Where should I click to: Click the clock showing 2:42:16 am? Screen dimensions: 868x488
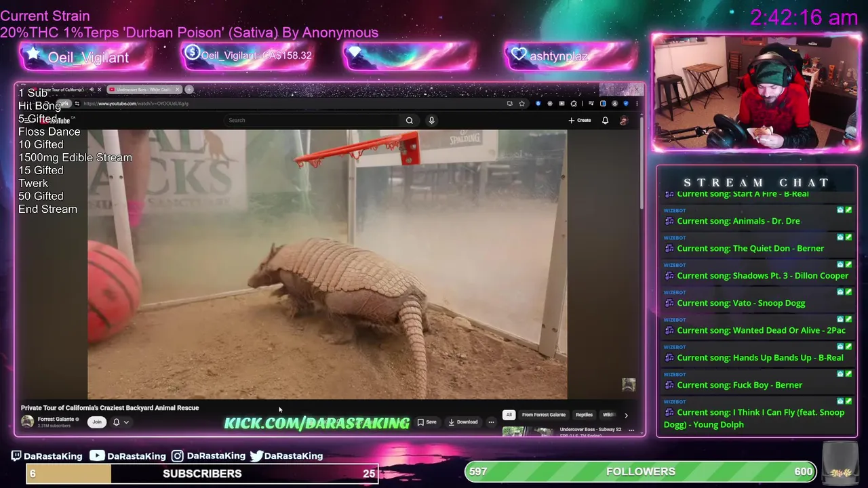tap(804, 18)
